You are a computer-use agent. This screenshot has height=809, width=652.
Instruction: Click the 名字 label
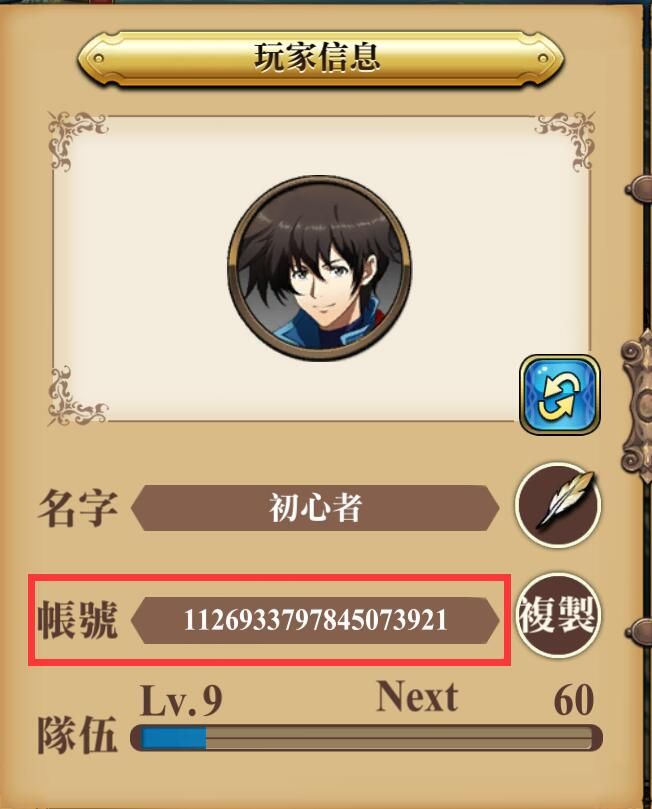pos(78,508)
